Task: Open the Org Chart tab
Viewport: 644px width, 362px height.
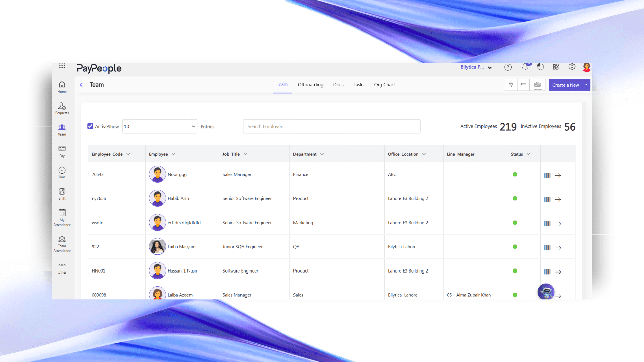Action: pos(384,85)
